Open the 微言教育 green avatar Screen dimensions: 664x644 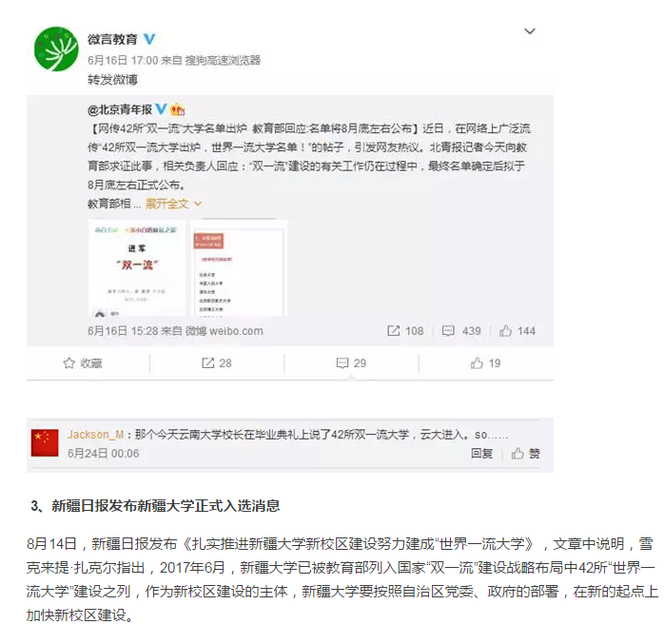[x=56, y=49]
